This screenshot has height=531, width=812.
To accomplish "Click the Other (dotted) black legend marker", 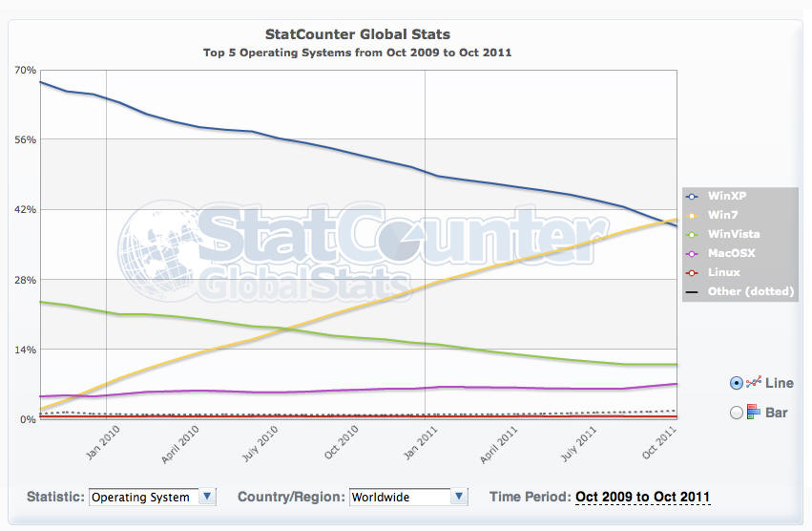I will [x=692, y=292].
